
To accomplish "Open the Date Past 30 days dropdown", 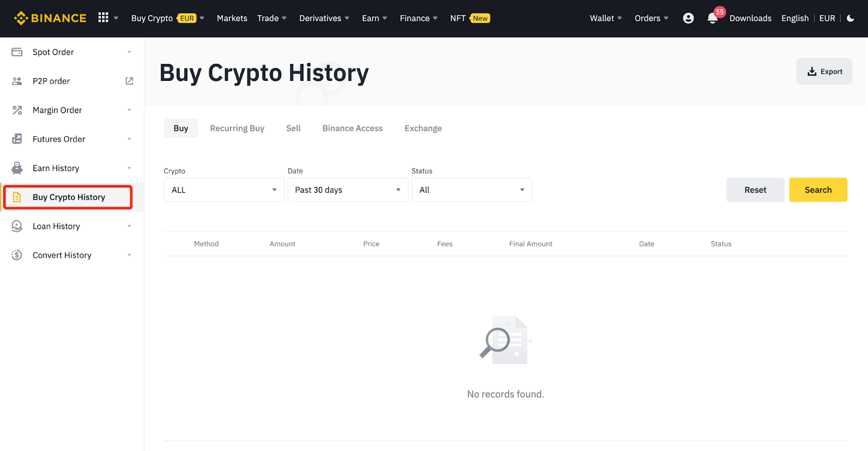I will point(348,190).
